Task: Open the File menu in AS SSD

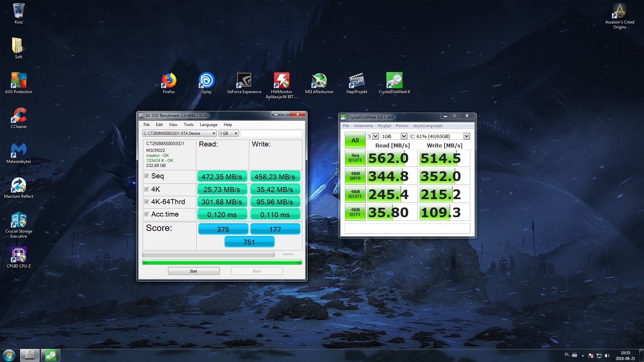Action: pos(147,125)
